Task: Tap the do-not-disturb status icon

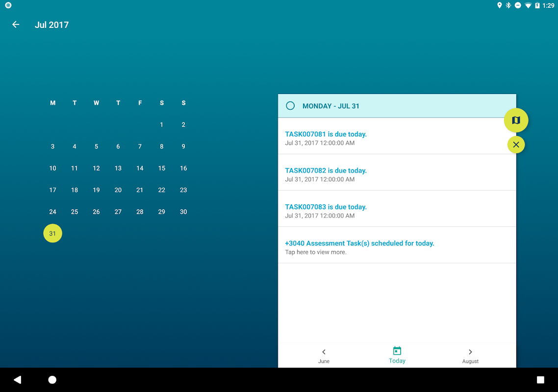Action: [518, 5]
